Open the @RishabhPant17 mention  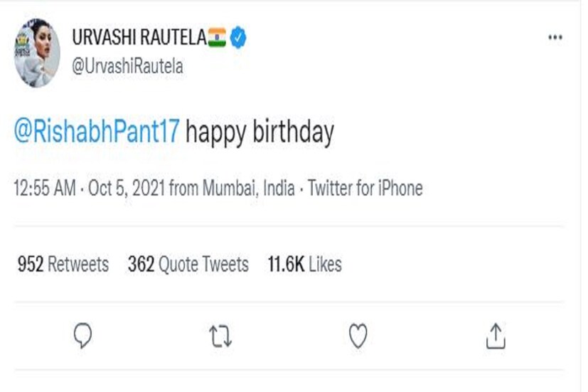[97, 132]
